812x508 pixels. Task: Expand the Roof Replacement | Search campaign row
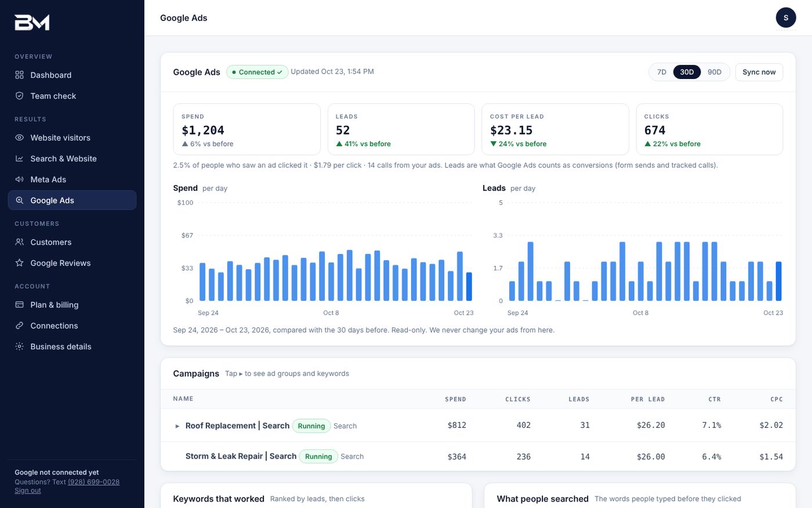click(x=177, y=426)
